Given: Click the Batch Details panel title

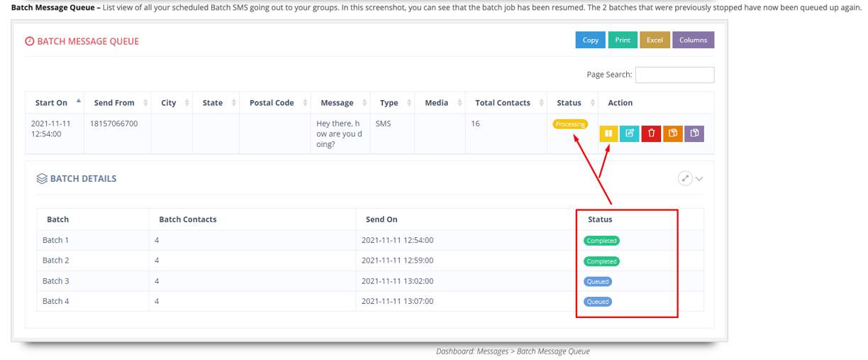Looking at the screenshot, I should pyautogui.click(x=83, y=179).
